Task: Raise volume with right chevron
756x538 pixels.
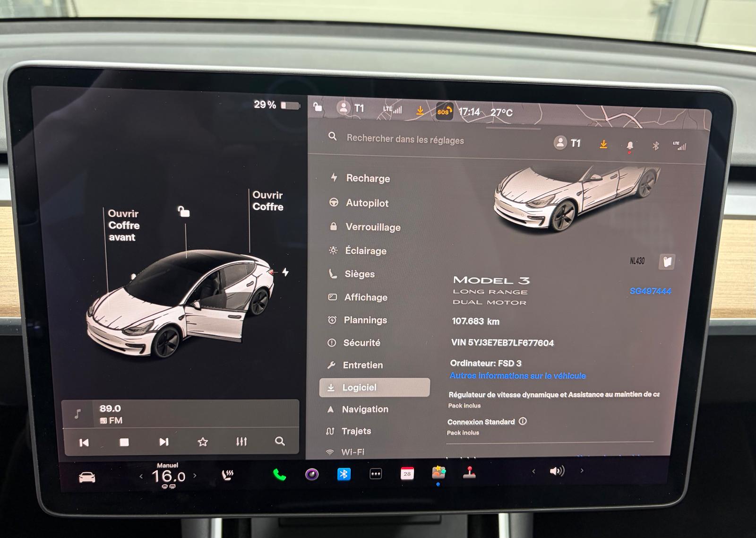Action: [x=582, y=470]
